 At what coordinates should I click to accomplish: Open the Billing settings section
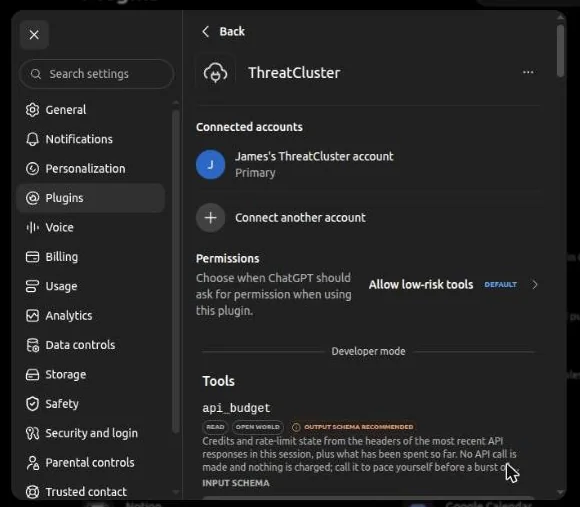(x=62, y=257)
